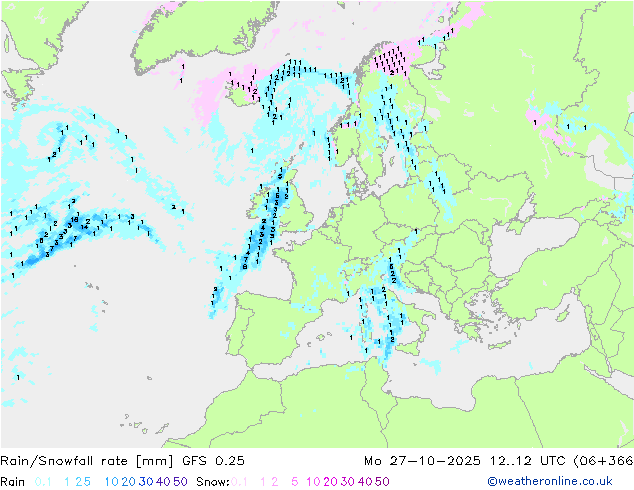Click snow legend value 10

coord(313,482)
